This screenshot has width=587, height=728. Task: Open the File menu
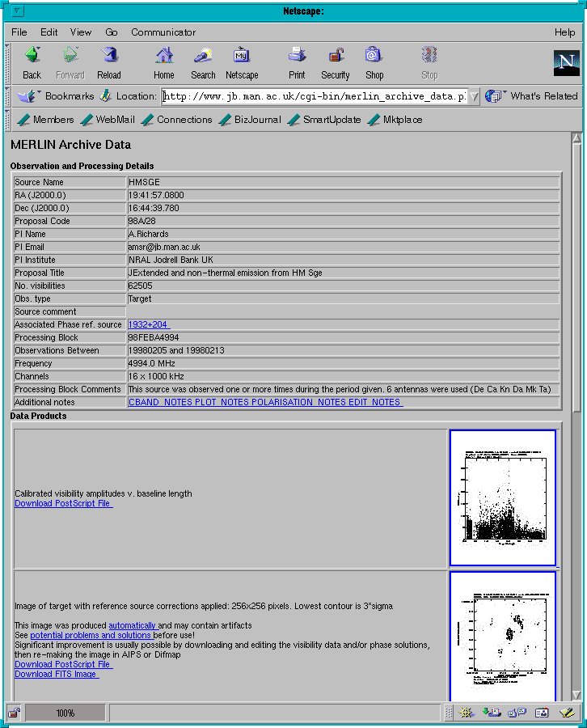point(19,32)
